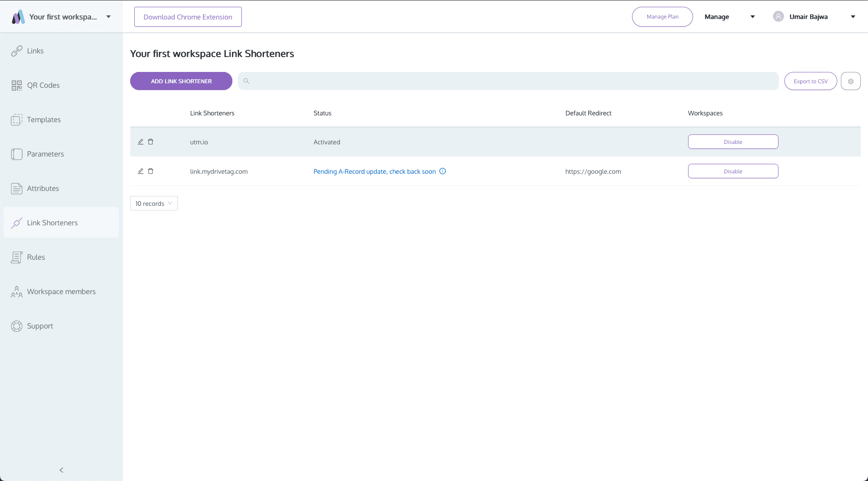
Task: Click the https://google.com redirect cell
Action: (x=593, y=171)
